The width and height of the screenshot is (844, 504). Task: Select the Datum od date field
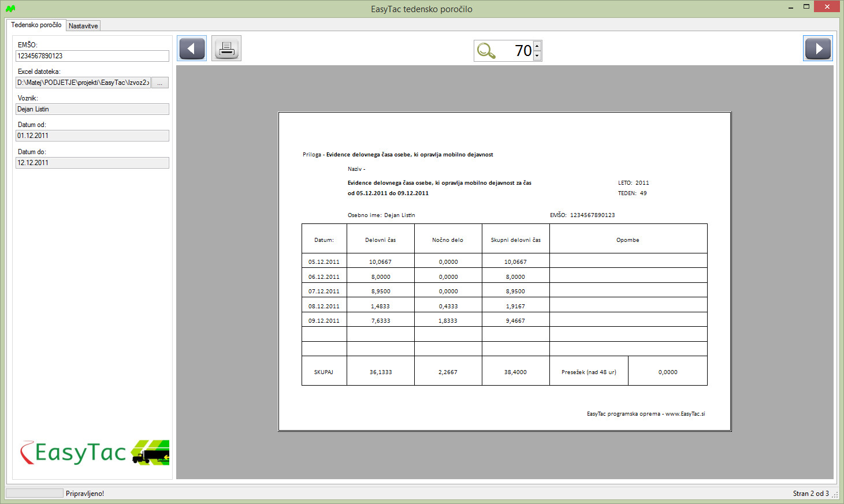click(92, 135)
